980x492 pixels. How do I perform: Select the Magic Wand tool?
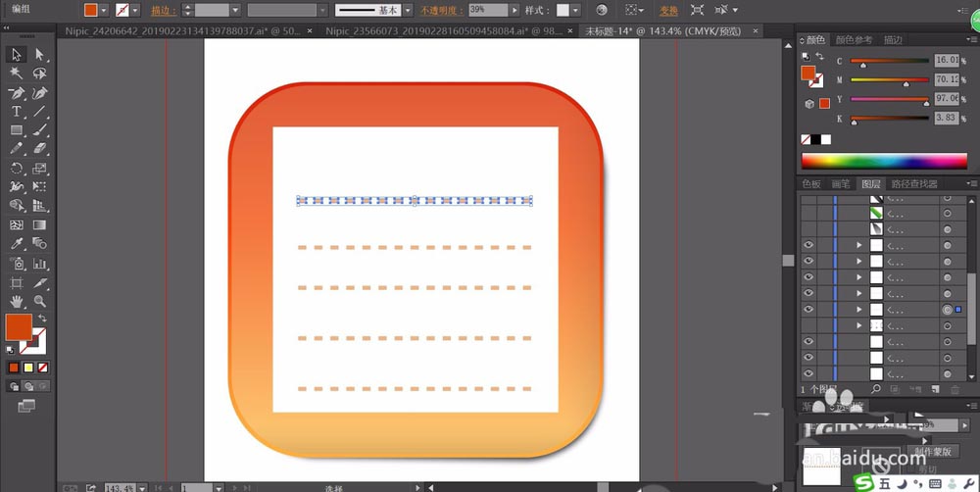point(17,74)
